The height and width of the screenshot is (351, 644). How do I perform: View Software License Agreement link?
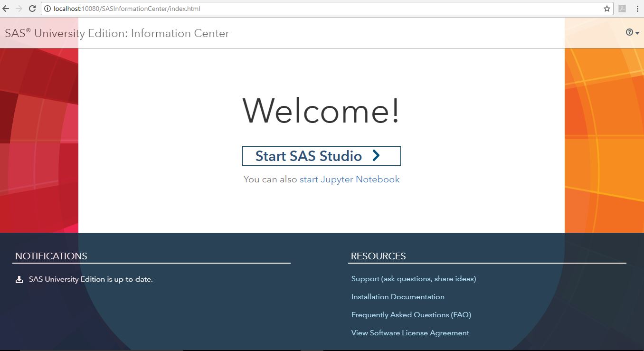pyautogui.click(x=410, y=333)
